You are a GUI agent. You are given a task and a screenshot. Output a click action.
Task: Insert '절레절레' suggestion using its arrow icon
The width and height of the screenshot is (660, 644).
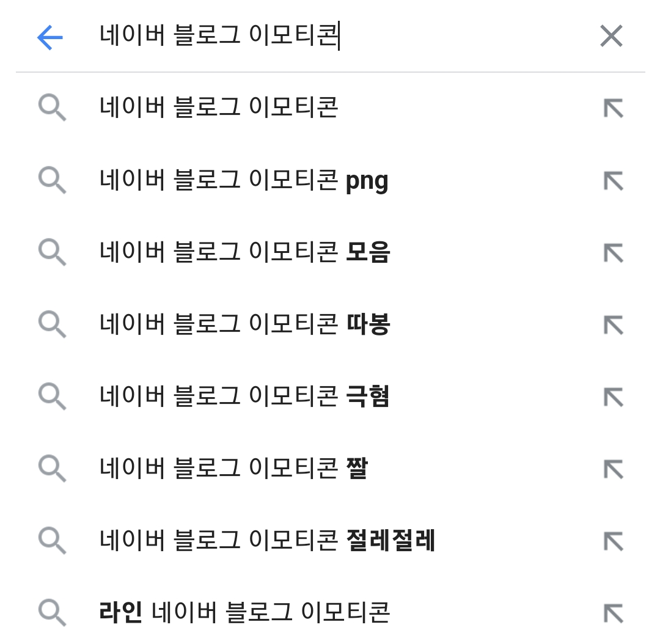click(x=612, y=541)
